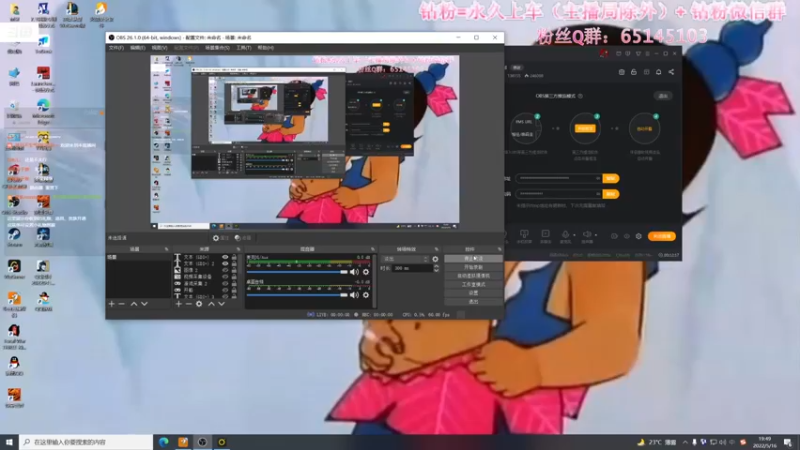Screen dimensions: 800x450
Task: Adjust desktop audio volume slider
Action: tap(297, 295)
